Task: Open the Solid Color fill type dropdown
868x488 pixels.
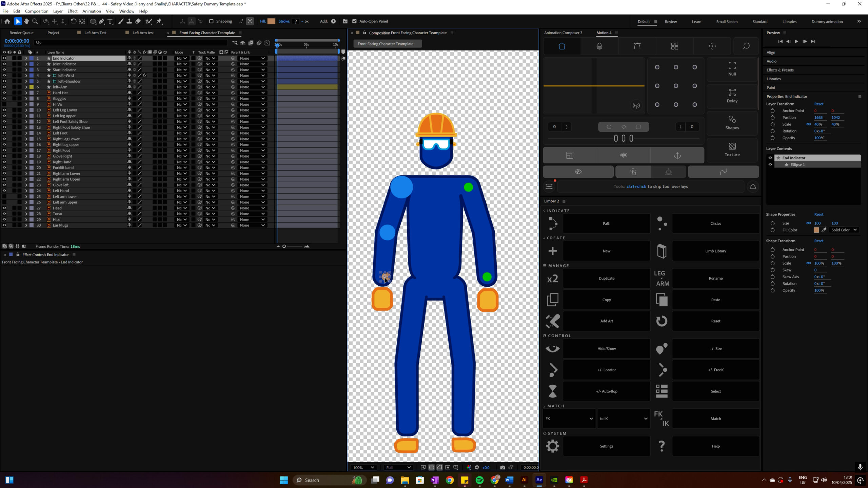Action: (x=844, y=230)
